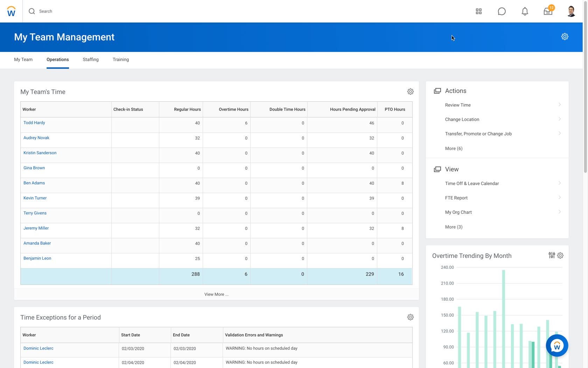This screenshot has height=368, width=588.
Task: Open My Team's Time settings gear
Action: 410,91
